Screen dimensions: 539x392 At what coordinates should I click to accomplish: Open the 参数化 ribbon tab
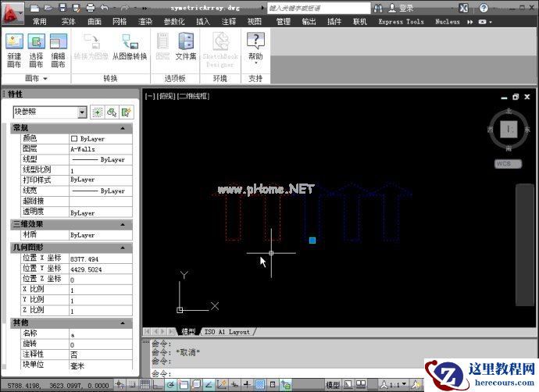tap(174, 22)
